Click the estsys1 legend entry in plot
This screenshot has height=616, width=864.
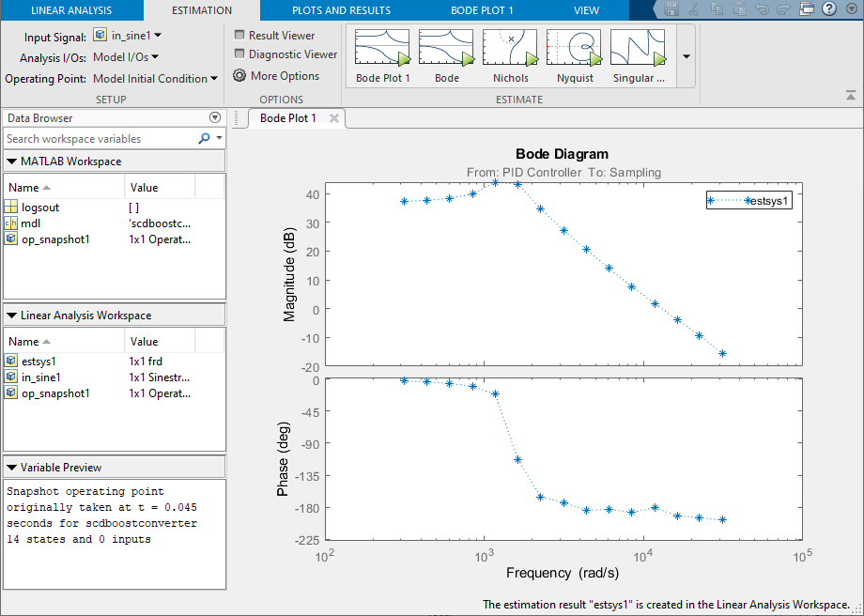[749, 201]
